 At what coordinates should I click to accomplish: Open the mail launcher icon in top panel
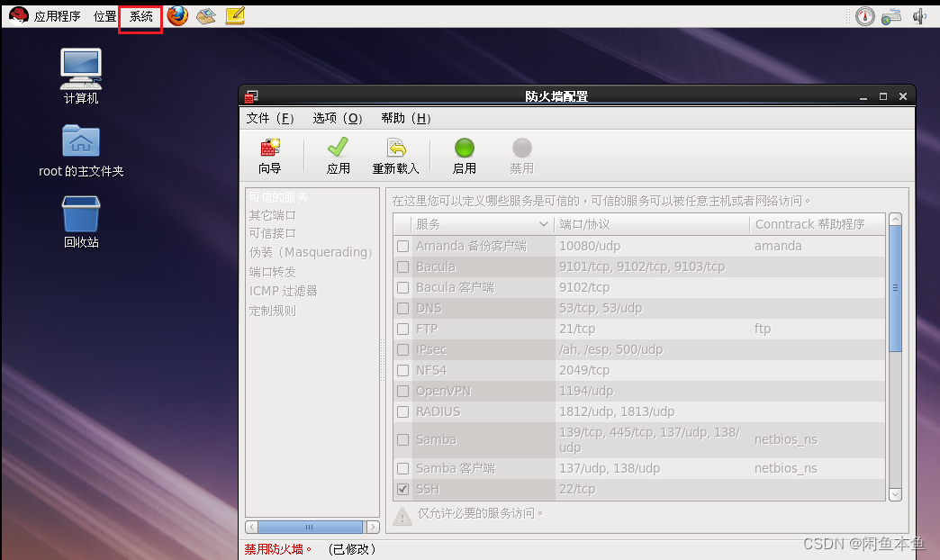coord(206,15)
